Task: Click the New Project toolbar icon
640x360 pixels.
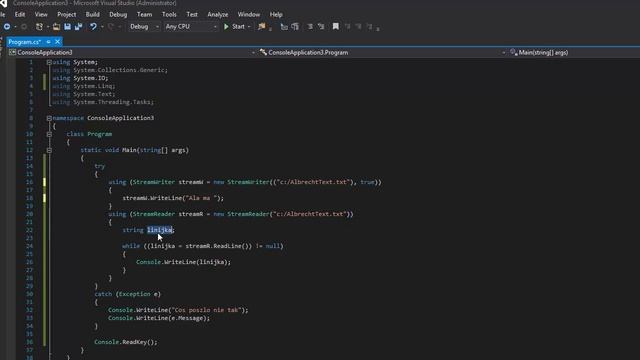Action: 40,27
